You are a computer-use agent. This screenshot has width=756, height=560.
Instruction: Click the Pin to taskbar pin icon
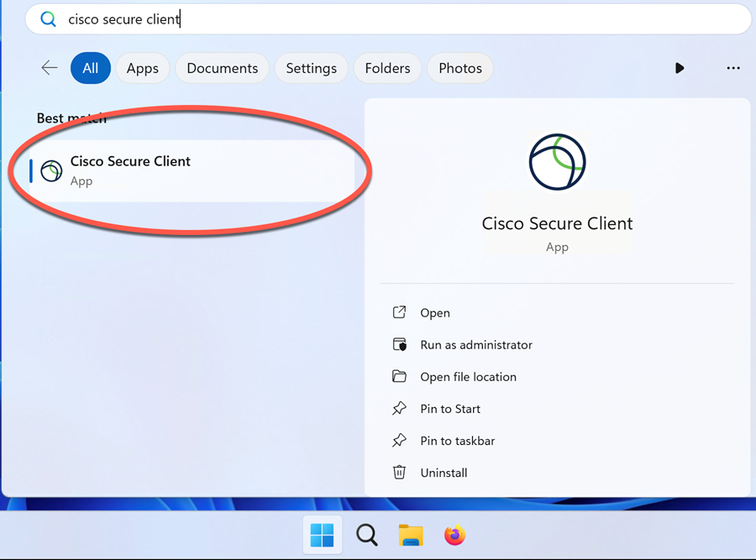point(399,440)
